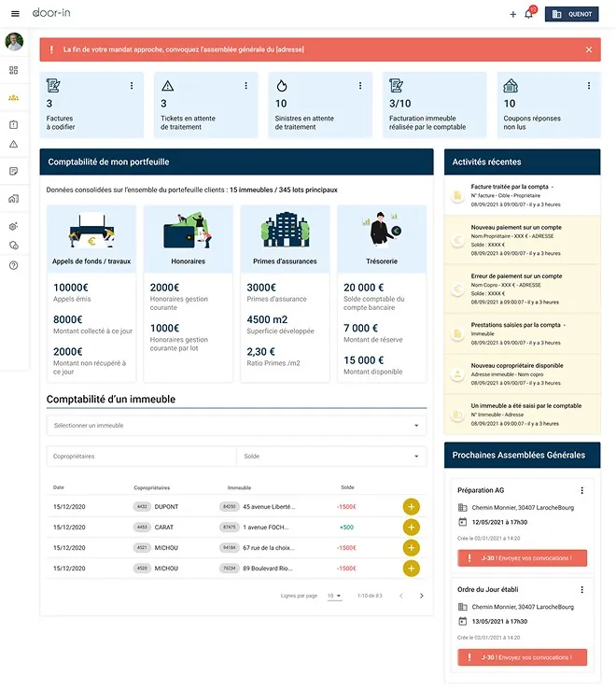Open Prestations saisies par la compta activity
The image size is (616, 690).
click(523, 333)
